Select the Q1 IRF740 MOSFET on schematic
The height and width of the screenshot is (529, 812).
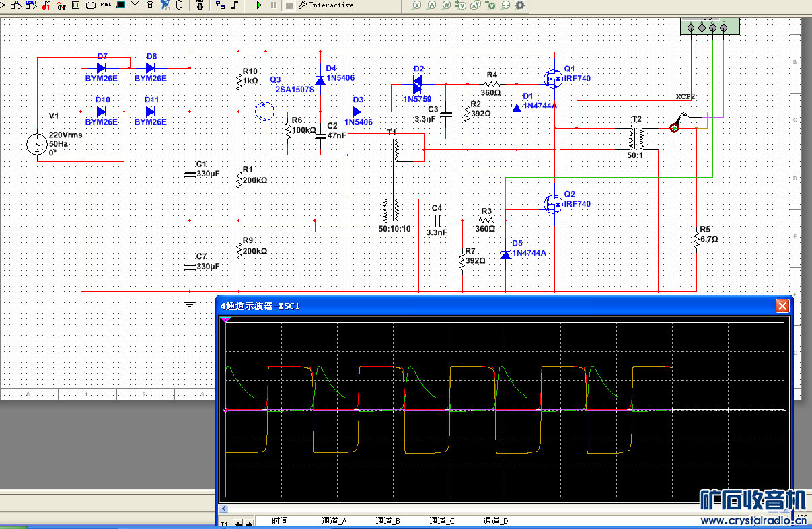coord(554,79)
